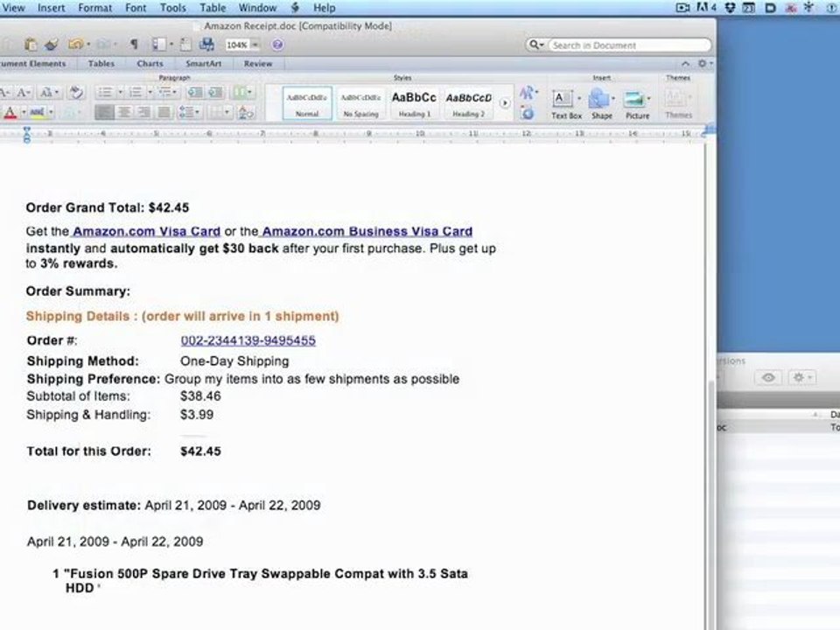Follow the Amazon.com Business Visa Card link
This screenshot has height=630, width=840.
[x=367, y=231]
